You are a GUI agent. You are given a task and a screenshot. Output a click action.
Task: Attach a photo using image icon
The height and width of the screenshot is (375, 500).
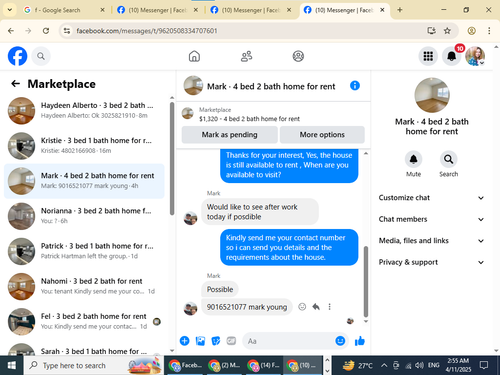(200, 341)
